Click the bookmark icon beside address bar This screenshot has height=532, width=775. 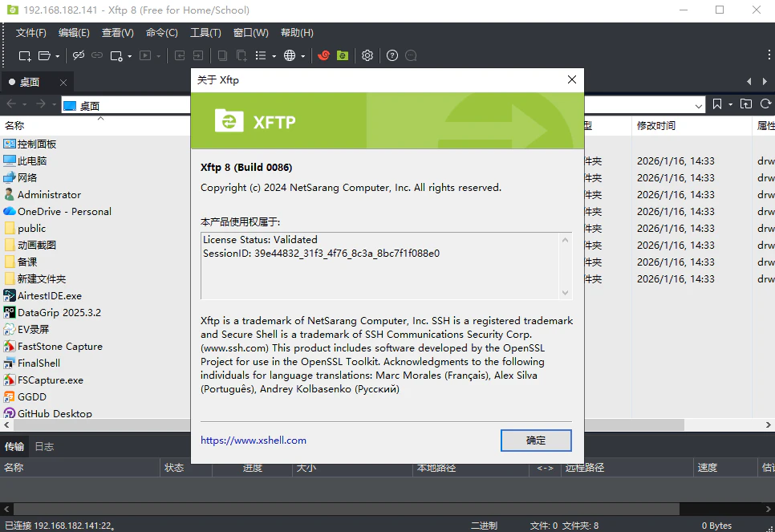click(716, 105)
